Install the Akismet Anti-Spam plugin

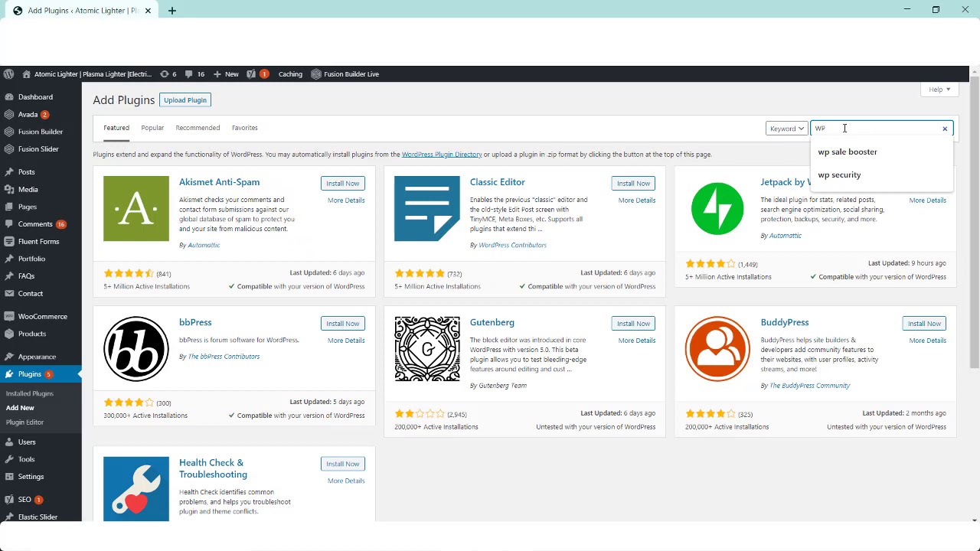click(x=342, y=184)
